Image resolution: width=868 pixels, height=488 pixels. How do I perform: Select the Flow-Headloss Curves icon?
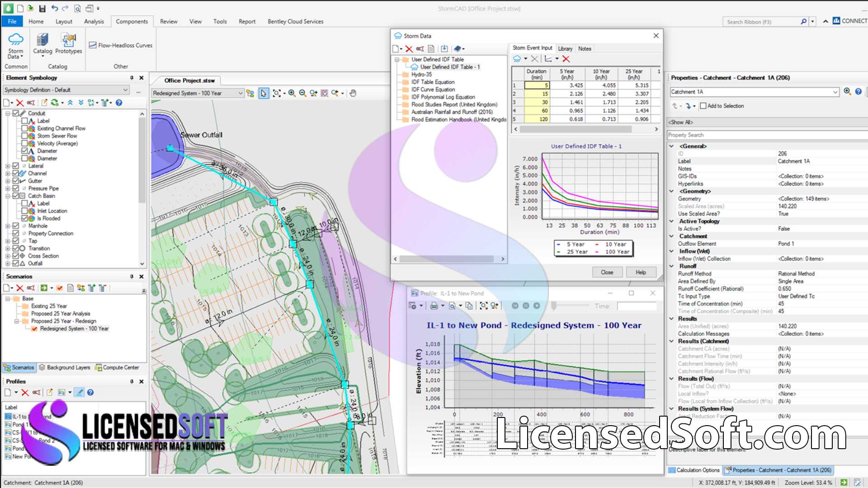[93, 44]
